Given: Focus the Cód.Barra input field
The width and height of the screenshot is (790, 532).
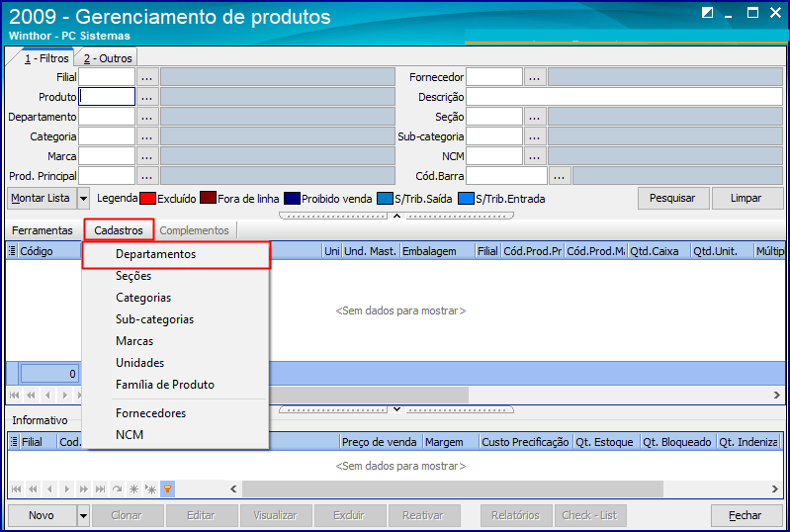Looking at the screenshot, I should [x=507, y=176].
